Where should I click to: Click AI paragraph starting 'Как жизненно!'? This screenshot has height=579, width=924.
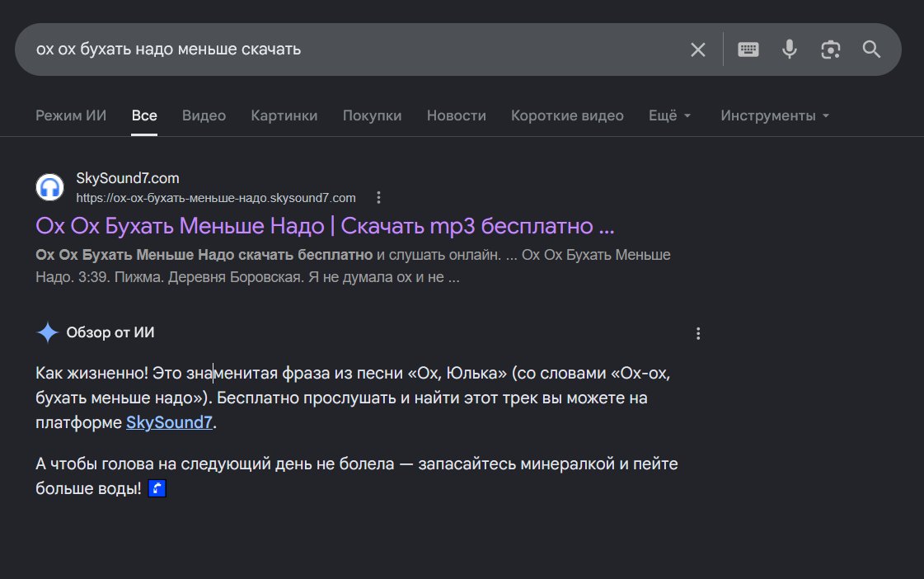coord(354,398)
